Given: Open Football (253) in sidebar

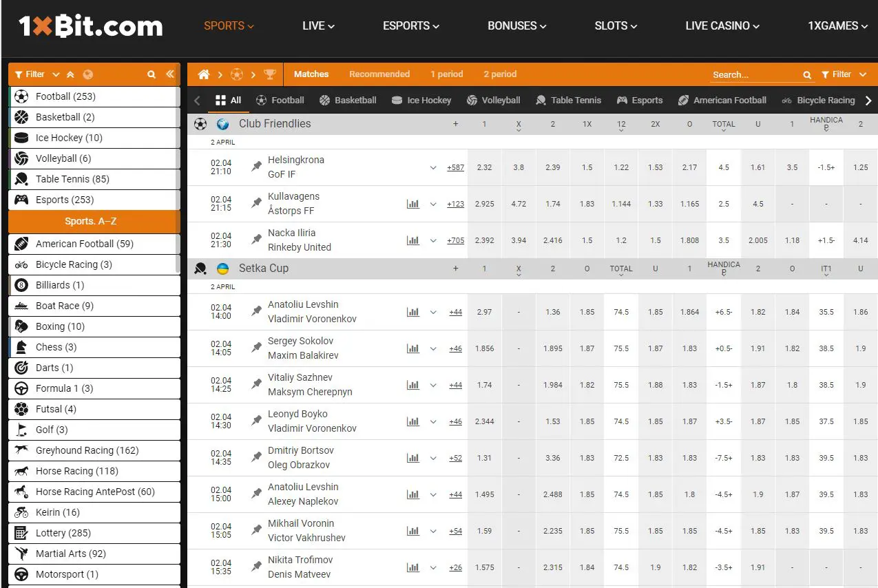Looking at the screenshot, I should point(94,96).
